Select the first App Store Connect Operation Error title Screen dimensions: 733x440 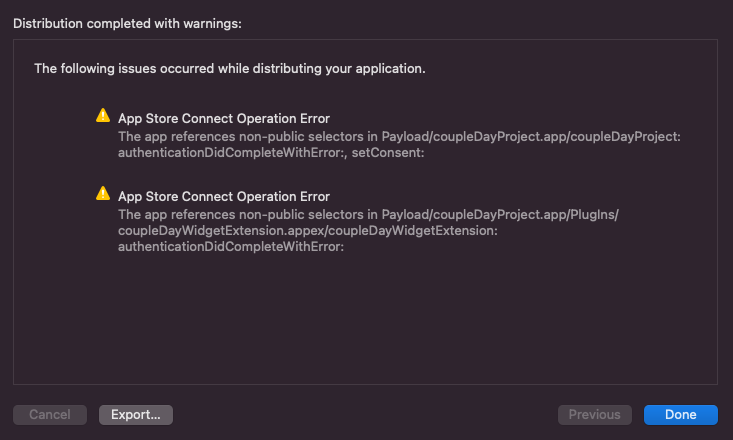click(224, 119)
